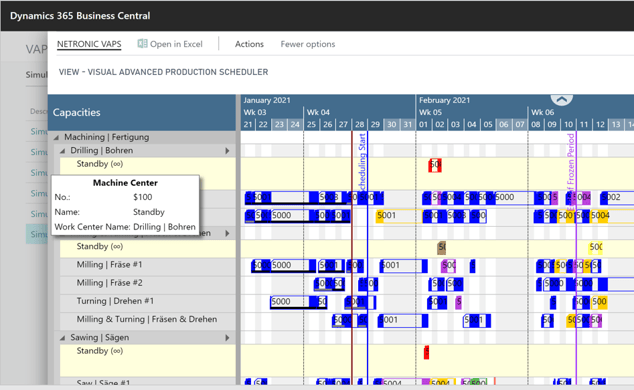Select the Milling & Turning | Fräsen & Drehen row
The width and height of the screenshot is (634, 390).
[x=148, y=320]
